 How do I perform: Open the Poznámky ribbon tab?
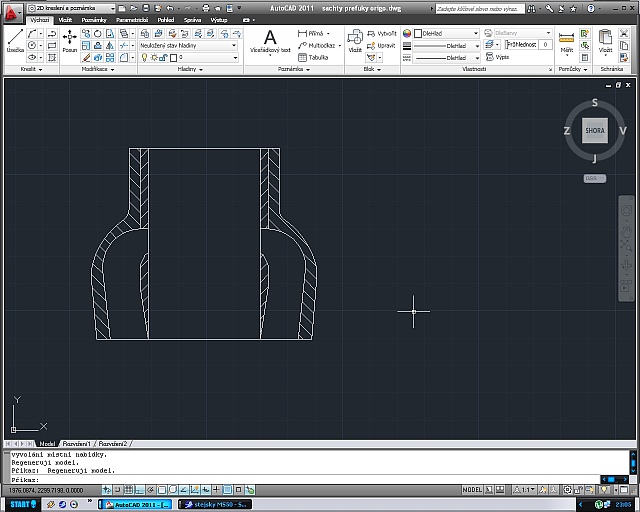tap(94, 20)
